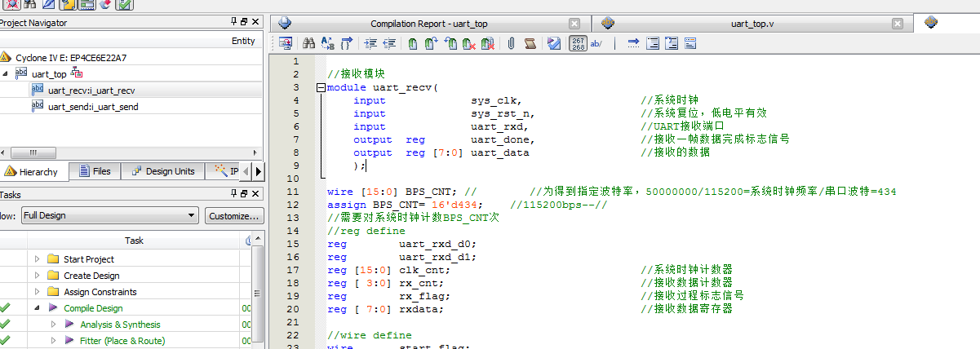Click the increase indent icon
This screenshot has height=349, width=980.
(370, 43)
